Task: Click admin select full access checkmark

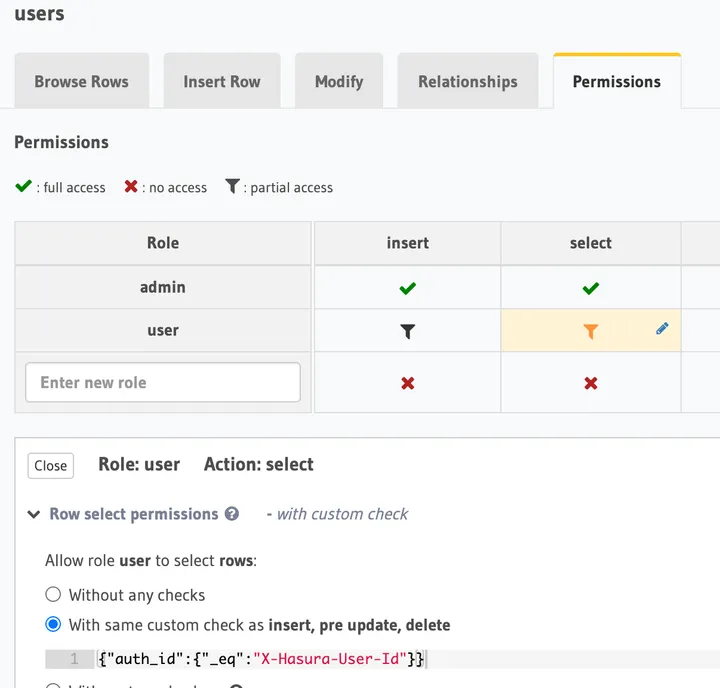Action: point(591,288)
